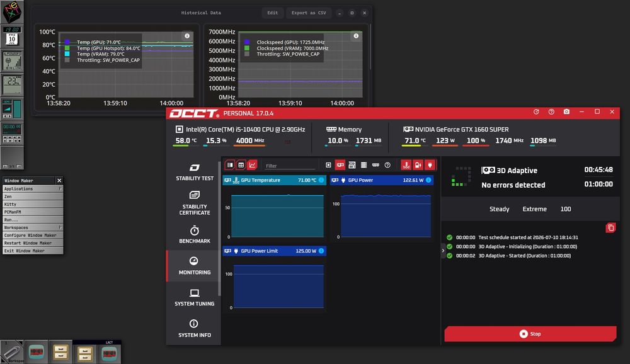Image resolution: width=630 pixels, height=364 pixels.
Task: Toggle the power plug sensor filter
Action: [430, 165]
